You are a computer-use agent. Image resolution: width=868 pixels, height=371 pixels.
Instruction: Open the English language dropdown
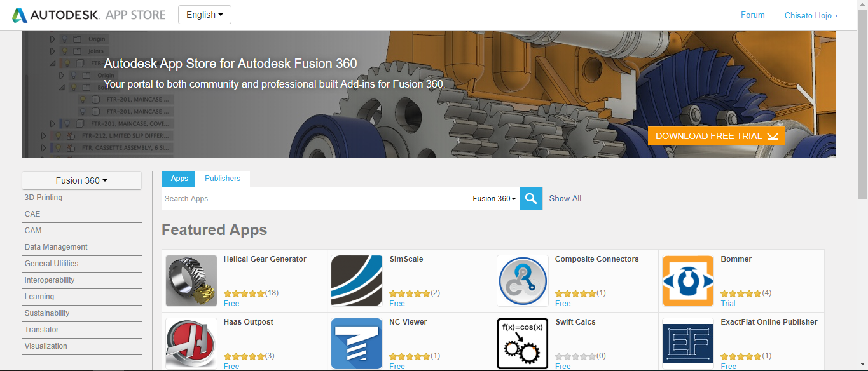[x=205, y=15]
